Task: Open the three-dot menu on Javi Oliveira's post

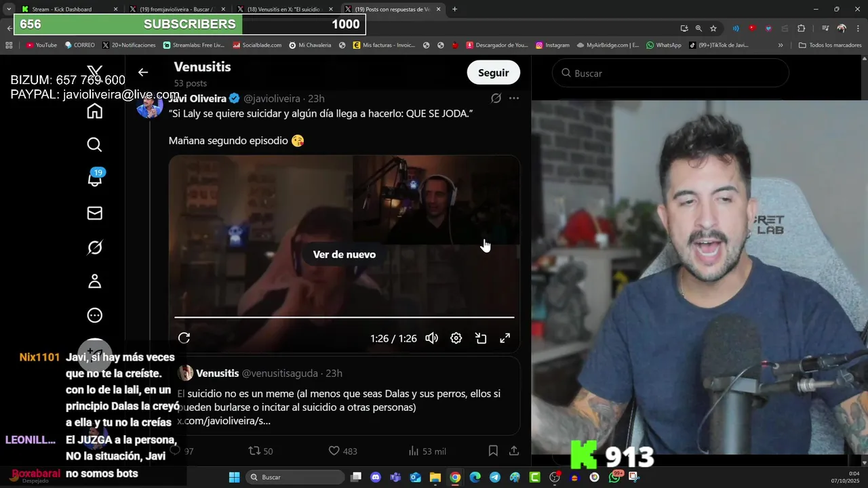Action: 514,98
